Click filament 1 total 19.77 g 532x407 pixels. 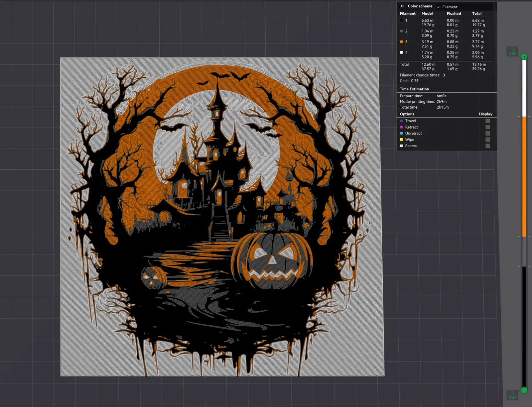click(478, 25)
